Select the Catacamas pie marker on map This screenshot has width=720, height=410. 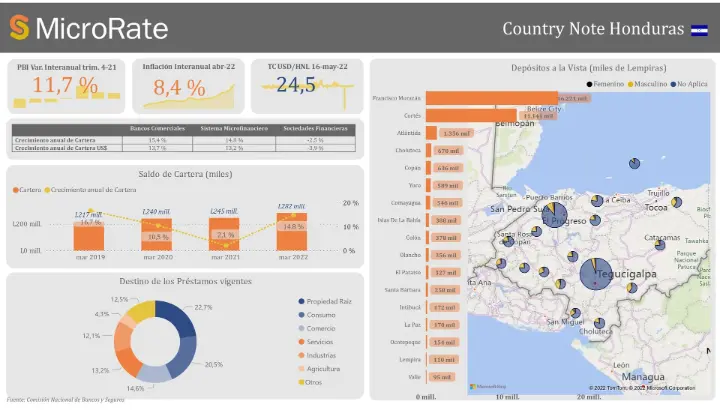coord(661,244)
